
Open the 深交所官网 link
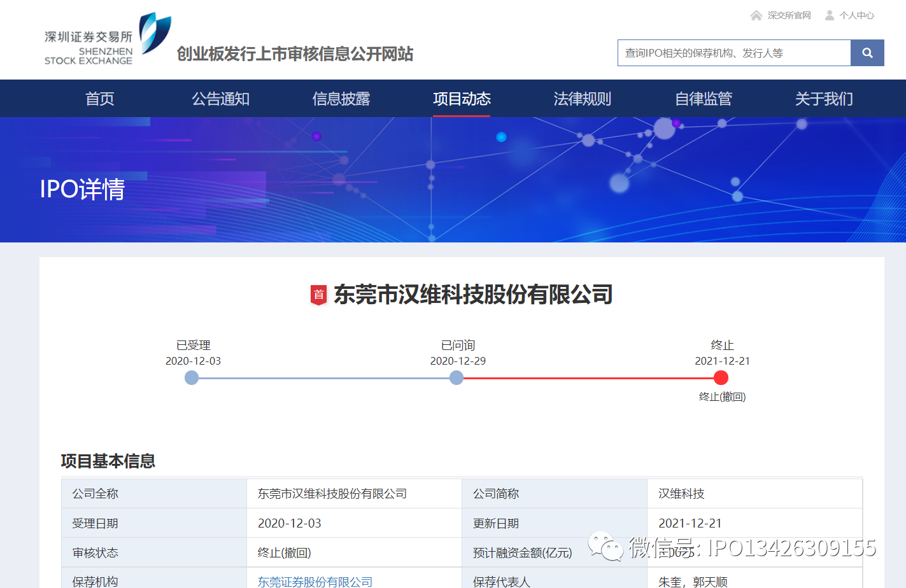(789, 15)
